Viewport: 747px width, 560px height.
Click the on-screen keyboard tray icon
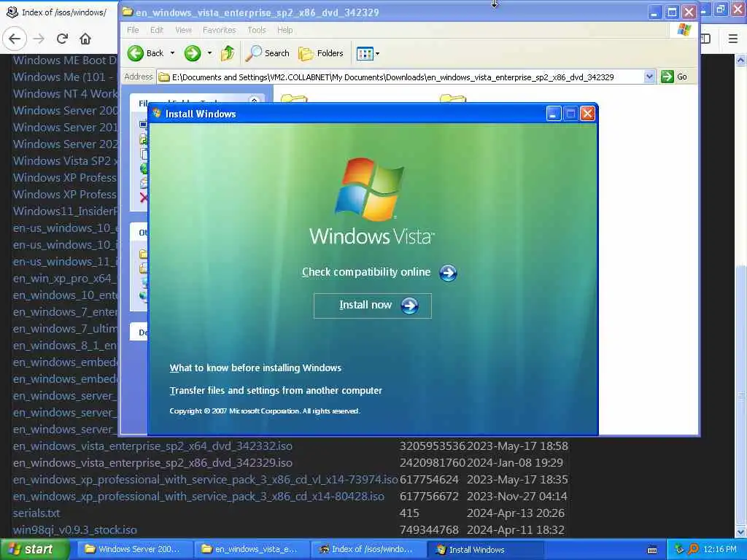[x=653, y=550]
